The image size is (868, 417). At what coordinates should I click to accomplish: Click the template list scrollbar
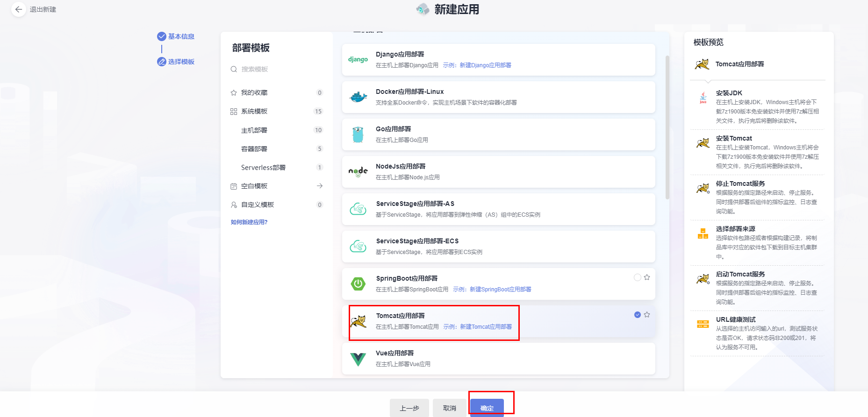(667, 127)
